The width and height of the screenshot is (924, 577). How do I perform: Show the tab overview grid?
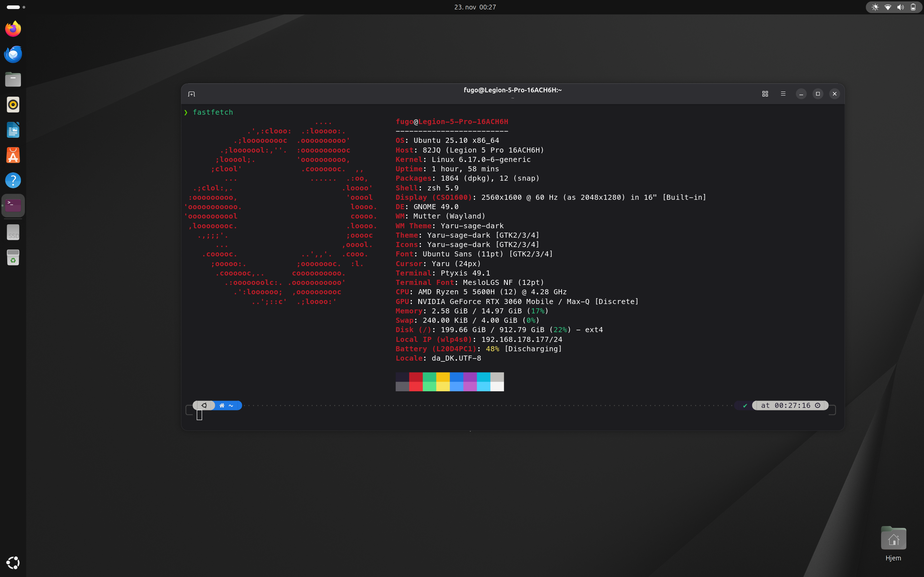click(x=765, y=94)
